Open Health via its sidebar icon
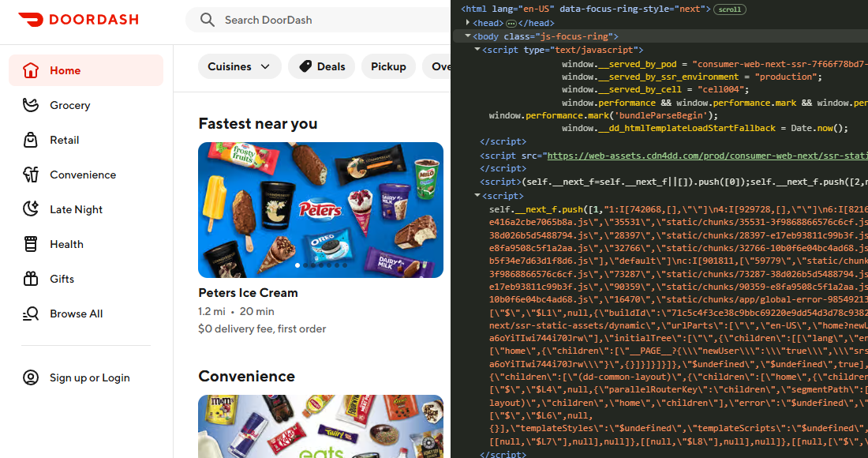This screenshot has height=458, width=868. click(30, 244)
